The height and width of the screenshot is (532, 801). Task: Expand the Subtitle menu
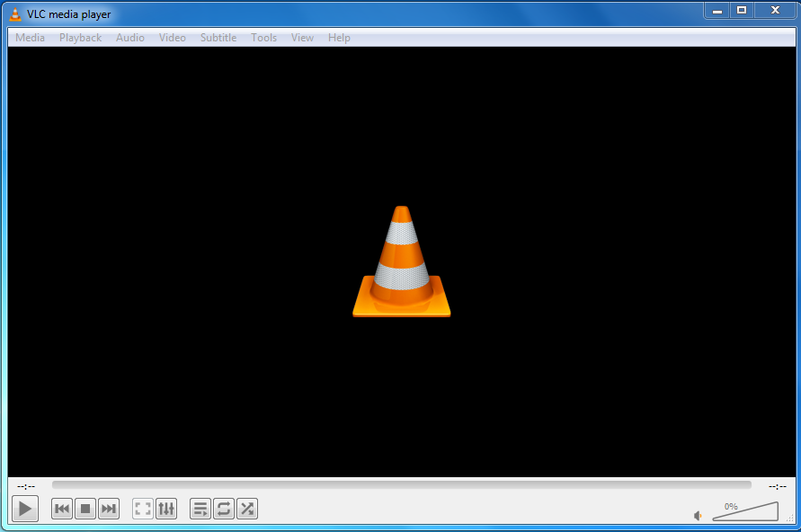point(218,38)
